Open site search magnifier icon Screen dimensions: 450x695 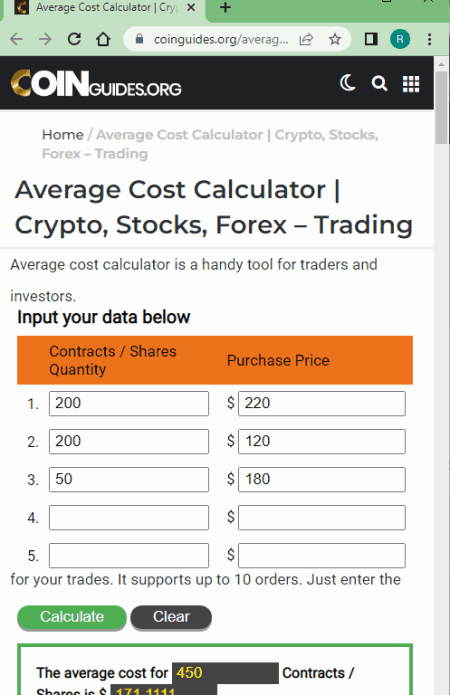pos(379,83)
